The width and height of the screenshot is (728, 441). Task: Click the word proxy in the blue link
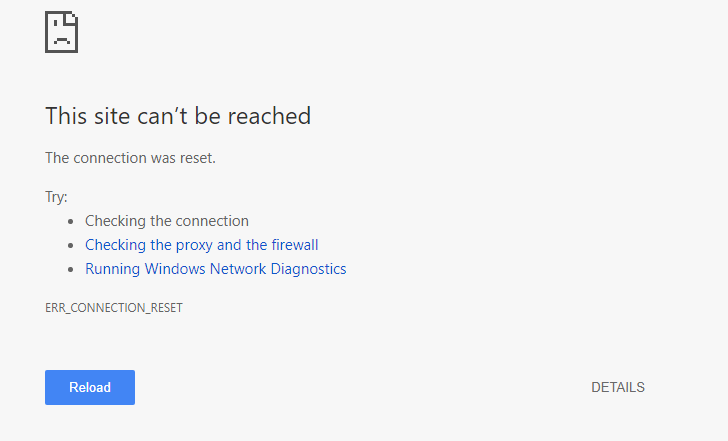pyautogui.click(x=194, y=246)
